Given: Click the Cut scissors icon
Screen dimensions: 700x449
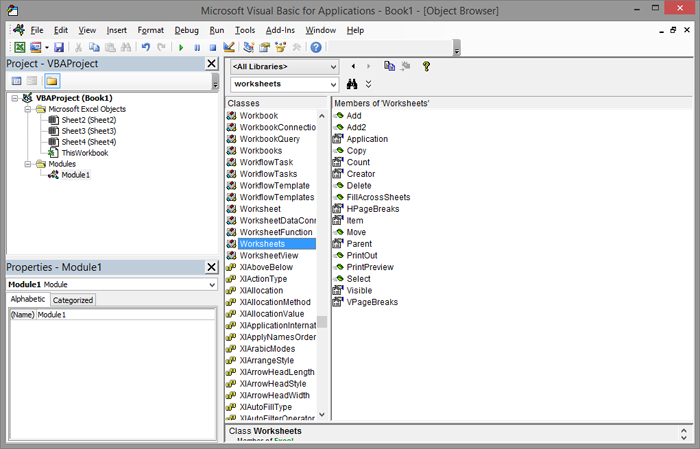Looking at the screenshot, I should click(x=79, y=47).
